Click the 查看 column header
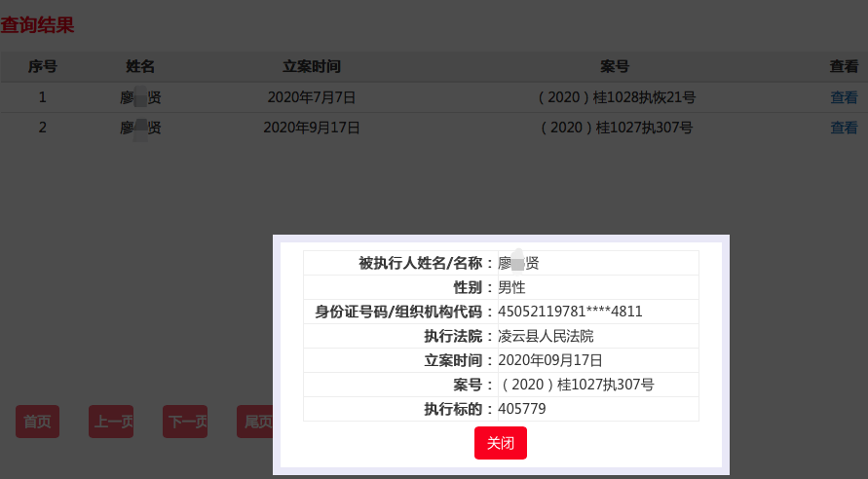 click(844, 66)
